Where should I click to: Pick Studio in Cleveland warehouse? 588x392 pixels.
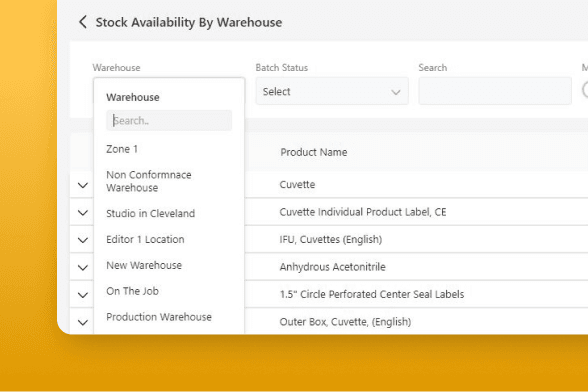click(x=150, y=213)
